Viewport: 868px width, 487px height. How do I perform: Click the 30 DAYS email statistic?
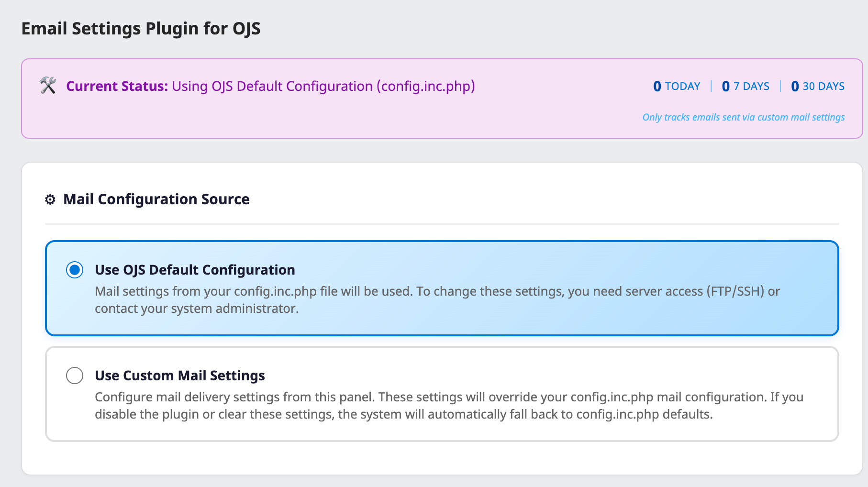(818, 86)
